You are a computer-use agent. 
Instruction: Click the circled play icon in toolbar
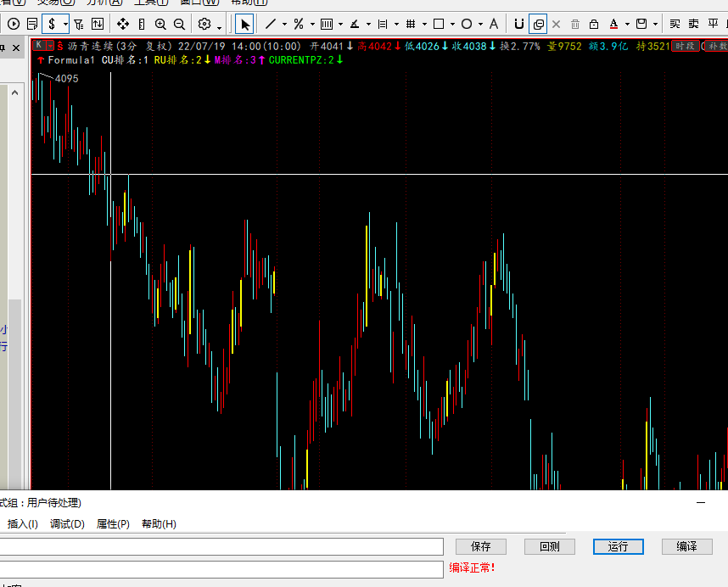pyautogui.click(x=14, y=24)
